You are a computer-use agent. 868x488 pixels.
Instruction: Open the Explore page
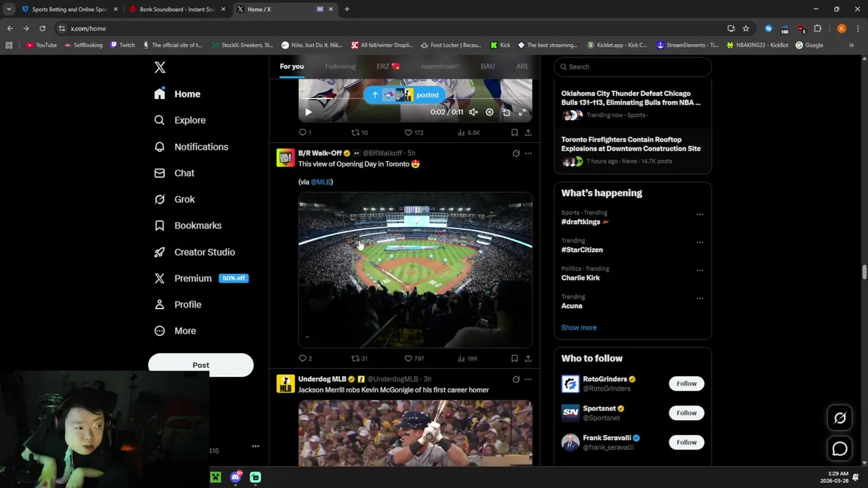(x=180, y=120)
